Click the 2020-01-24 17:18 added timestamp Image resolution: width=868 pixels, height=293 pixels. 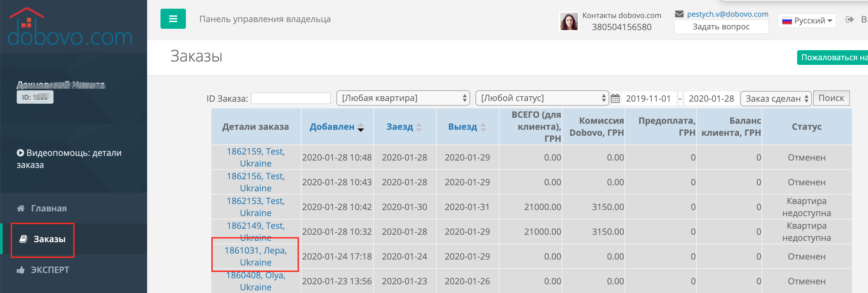click(337, 256)
